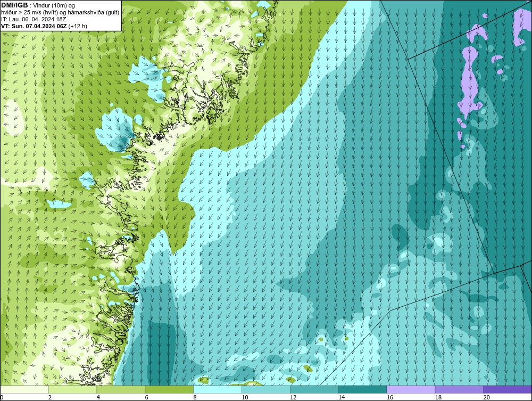Click the legend scale label '6'
Screen dimensions: 532x401
click(147, 397)
